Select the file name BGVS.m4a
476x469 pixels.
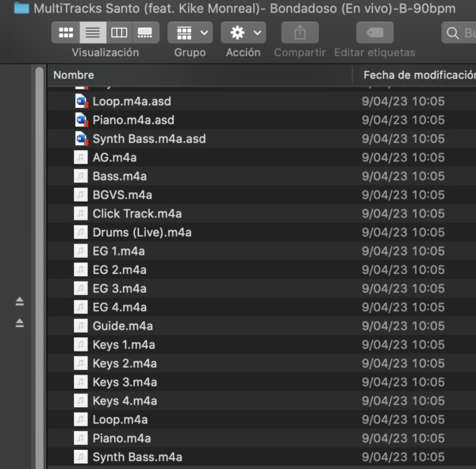click(122, 195)
